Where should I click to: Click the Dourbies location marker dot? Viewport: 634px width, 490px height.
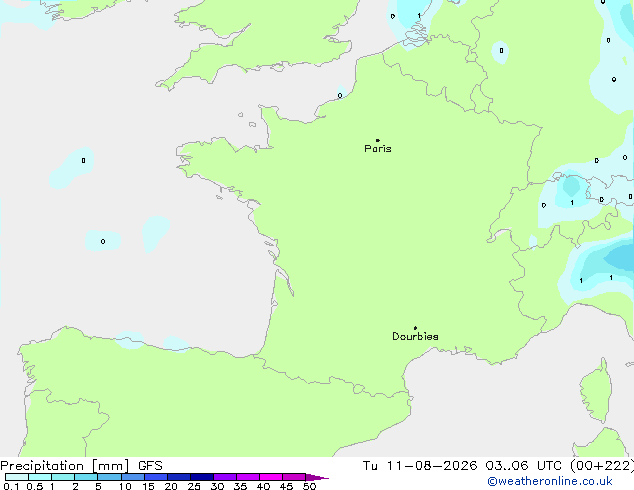tap(415, 328)
